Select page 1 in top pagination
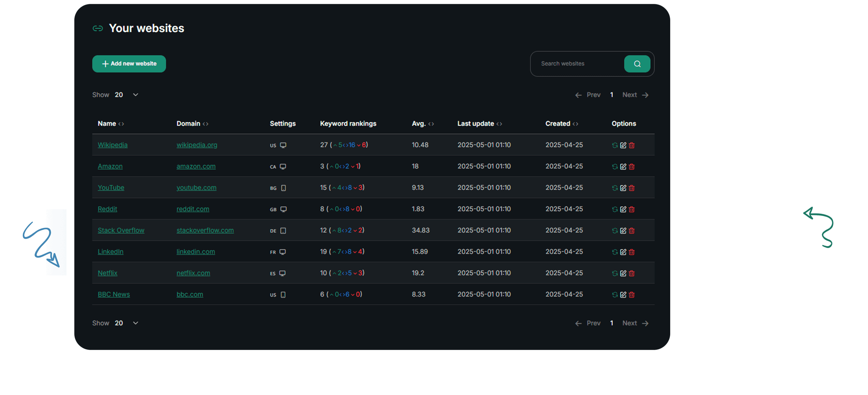The width and height of the screenshot is (868, 395). (611, 95)
